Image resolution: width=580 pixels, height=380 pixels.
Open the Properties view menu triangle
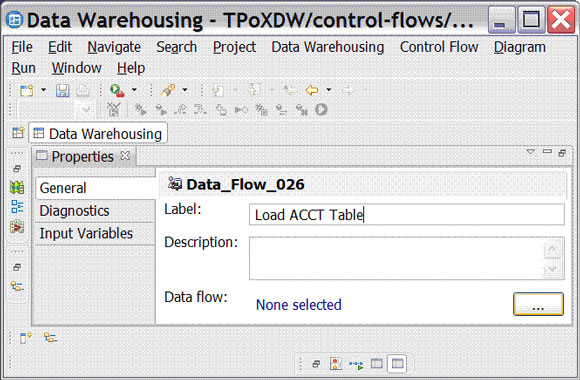tap(531, 152)
